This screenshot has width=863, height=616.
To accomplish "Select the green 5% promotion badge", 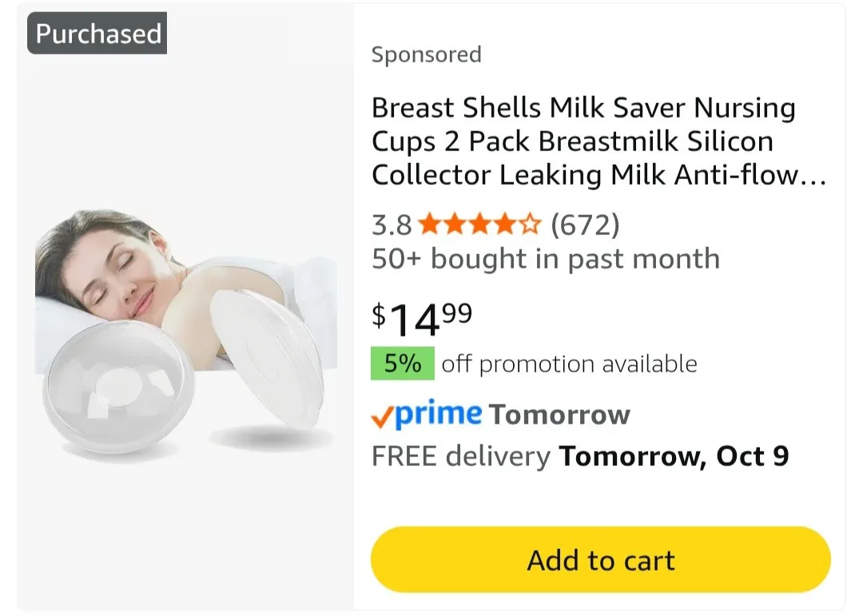I will tap(402, 364).
